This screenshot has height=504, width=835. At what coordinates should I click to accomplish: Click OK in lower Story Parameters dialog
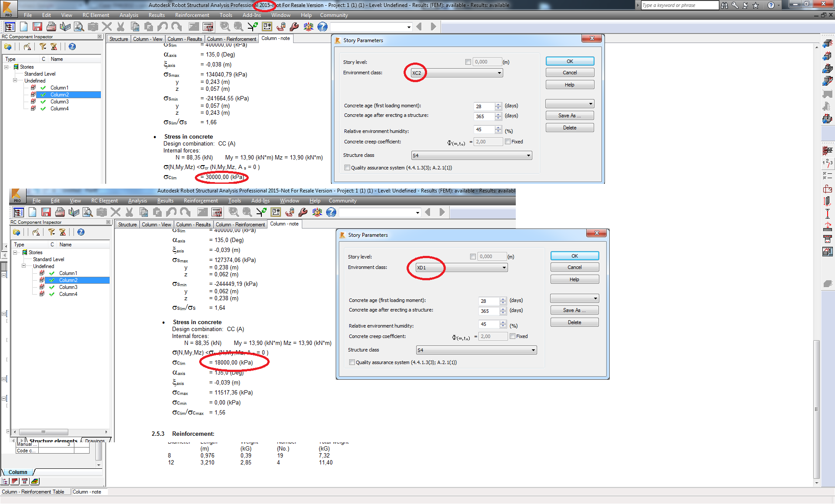574,256
